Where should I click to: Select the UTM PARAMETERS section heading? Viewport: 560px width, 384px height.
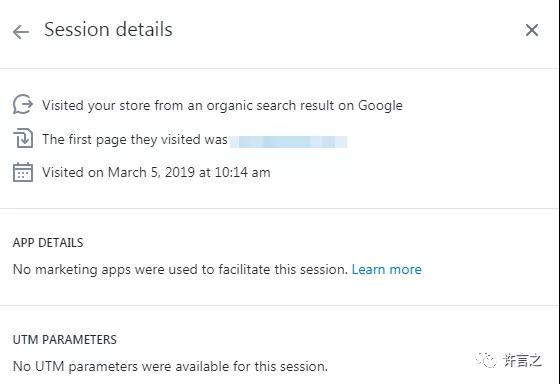point(65,339)
